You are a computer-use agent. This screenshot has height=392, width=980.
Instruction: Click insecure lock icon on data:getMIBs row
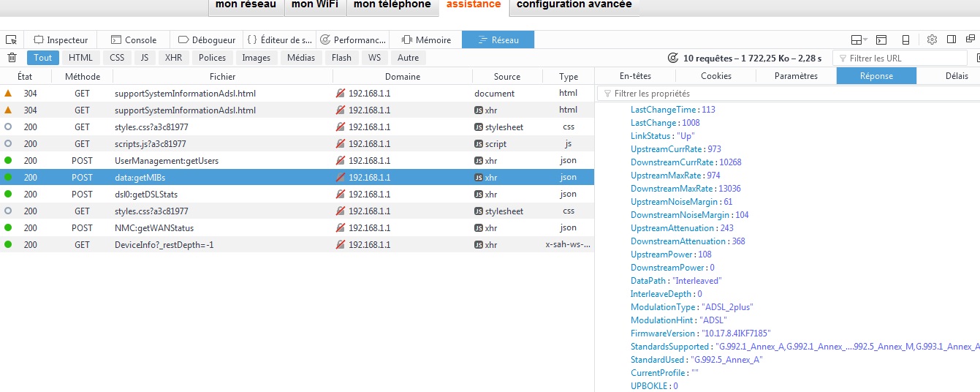point(340,178)
